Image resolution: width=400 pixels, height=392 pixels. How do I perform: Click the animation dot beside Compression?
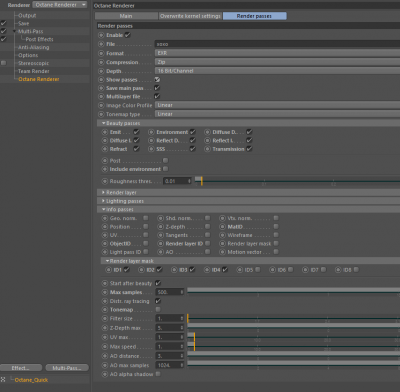tap(101, 62)
